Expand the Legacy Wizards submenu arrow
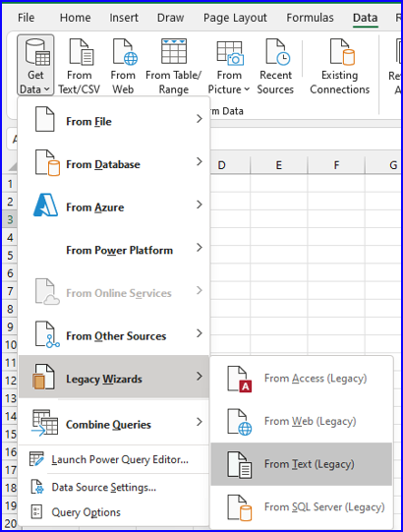 pyautogui.click(x=200, y=376)
